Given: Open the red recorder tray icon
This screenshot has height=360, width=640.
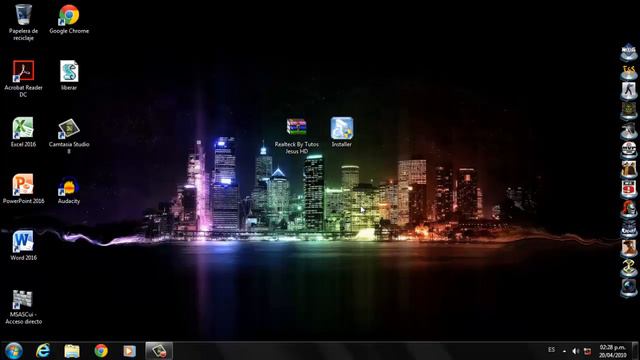Looking at the screenshot, I should (587, 351).
